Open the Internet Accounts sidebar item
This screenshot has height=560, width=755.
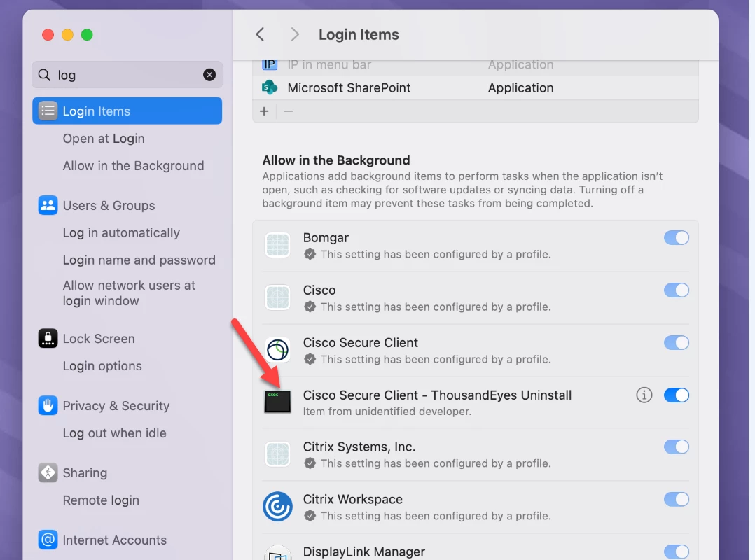115,540
